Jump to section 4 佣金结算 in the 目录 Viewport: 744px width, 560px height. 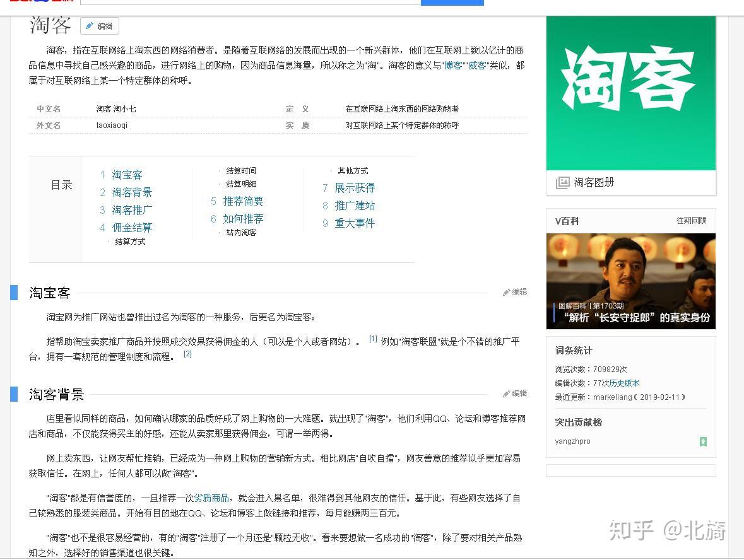coord(132,227)
